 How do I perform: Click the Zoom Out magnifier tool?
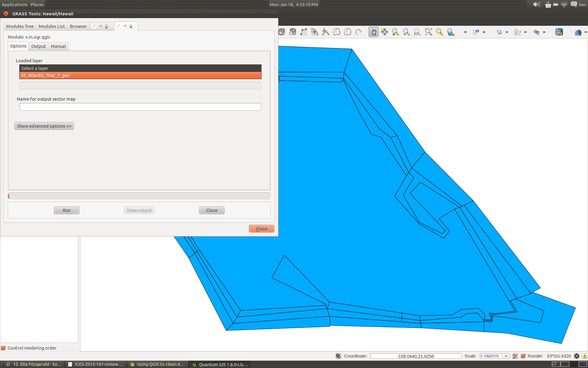pos(406,32)
